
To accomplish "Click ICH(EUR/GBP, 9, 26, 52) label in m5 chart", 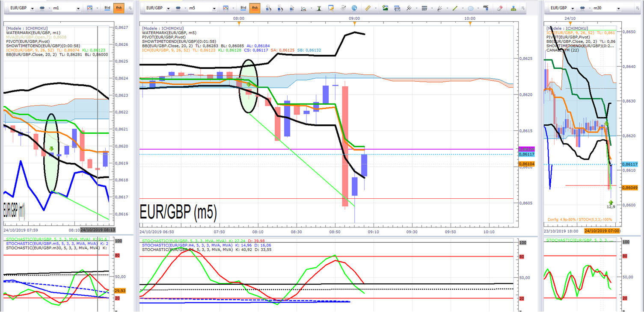I will coord(166,50).
